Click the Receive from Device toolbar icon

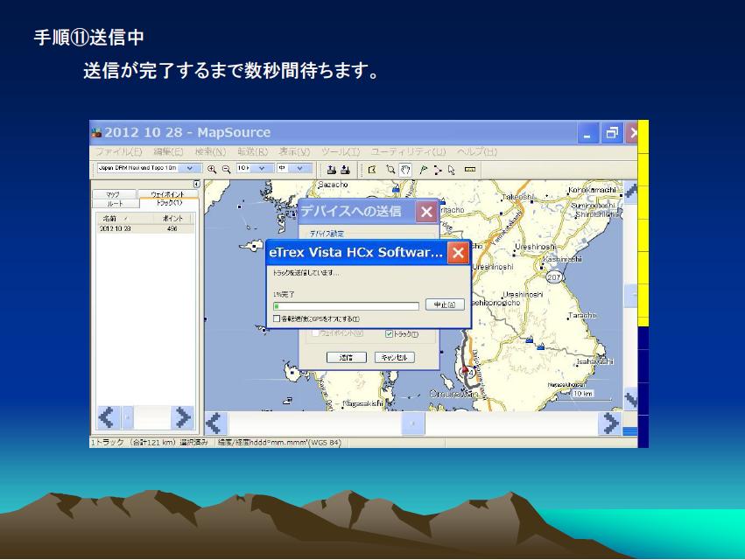tap(346, 169)
